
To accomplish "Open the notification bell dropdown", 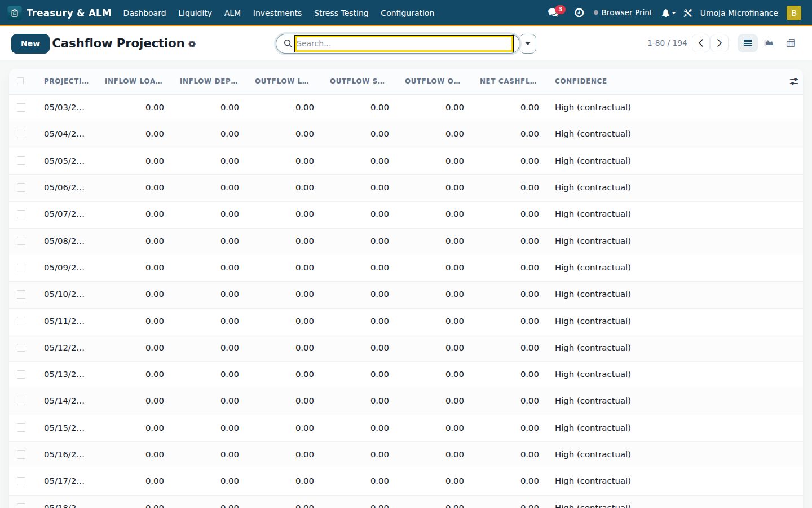I will (x=668, y=12).
